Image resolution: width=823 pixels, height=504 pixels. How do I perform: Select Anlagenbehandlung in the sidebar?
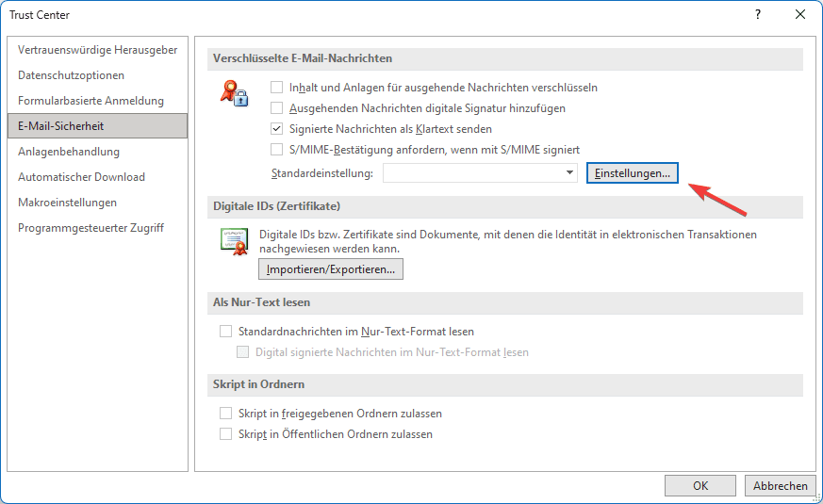pyautogui.click(x=69, y=152)
